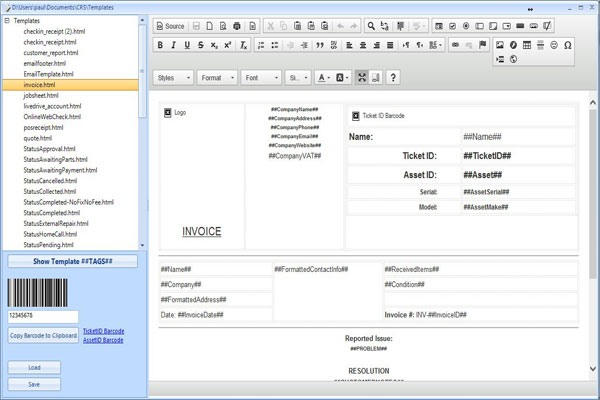Insert a Page Break for printing
Image resolution: width=600 pixels, height=400 pixels.
500,59
